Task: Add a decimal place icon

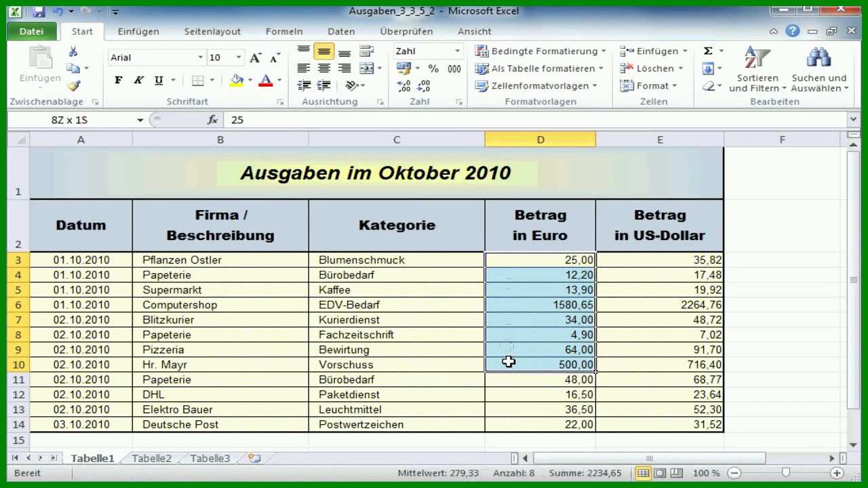Action: tap(404, 86)
